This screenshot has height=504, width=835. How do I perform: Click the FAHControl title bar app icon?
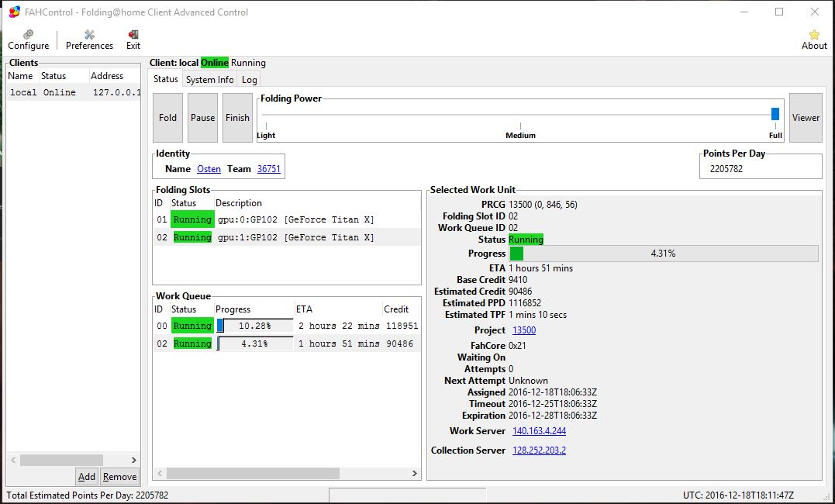(x=15, y=12)
